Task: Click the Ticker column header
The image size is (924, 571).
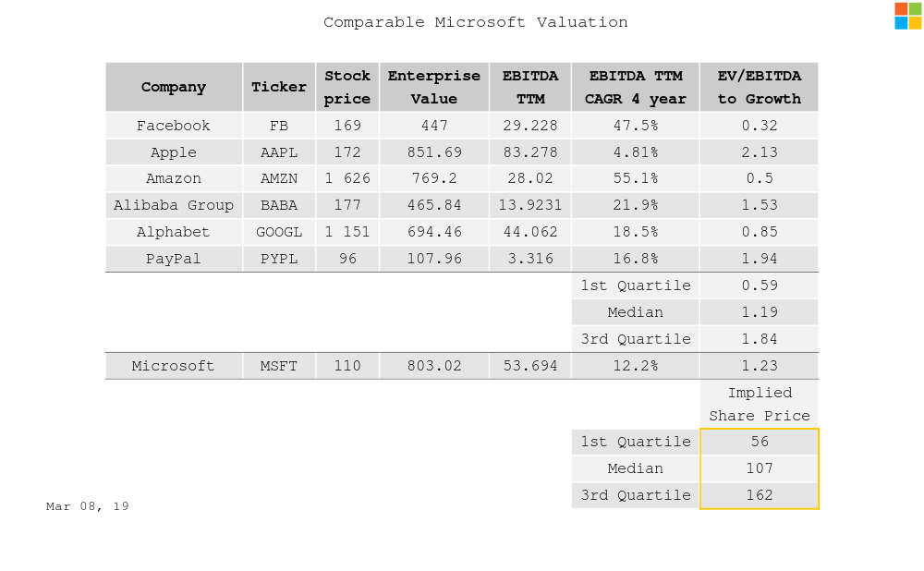Action: coord(279,87)
